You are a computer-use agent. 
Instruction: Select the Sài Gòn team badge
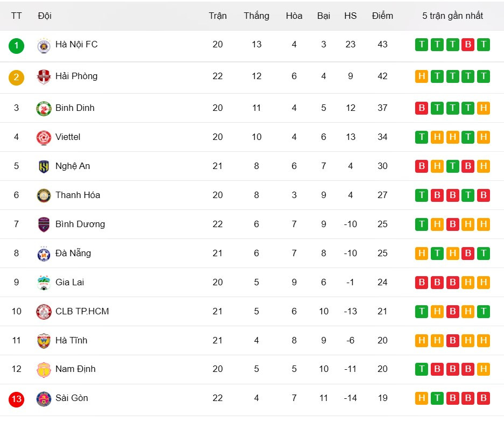click(x=44, y=399)
